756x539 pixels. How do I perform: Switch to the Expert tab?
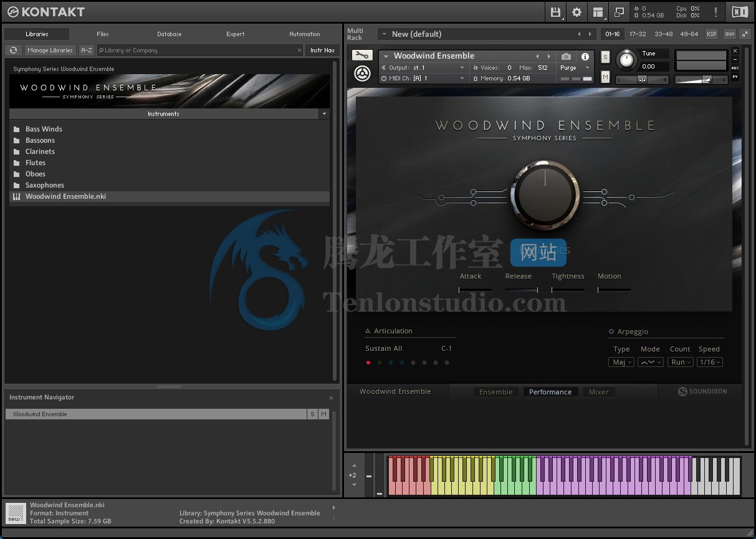click(236, 34)
